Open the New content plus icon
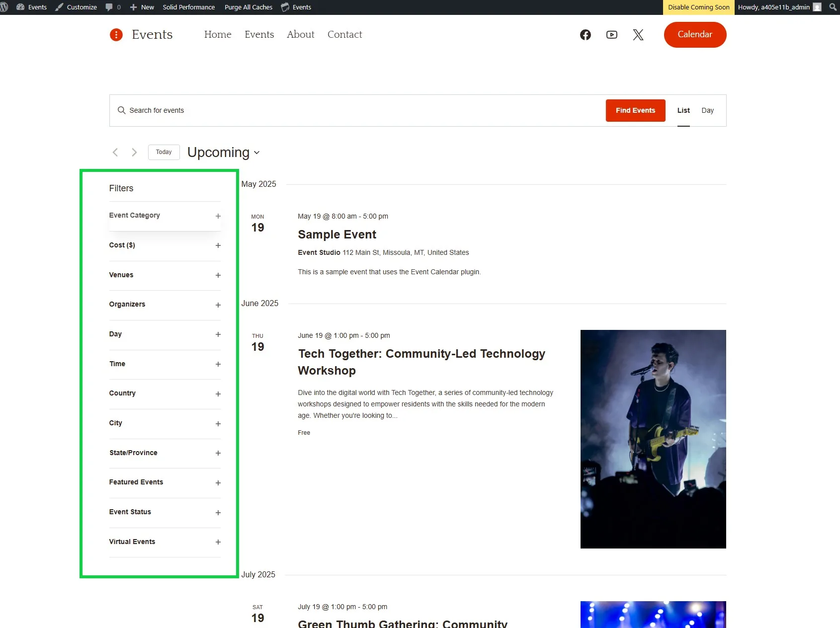Viewport: 840px width, 628px height. 132,7
